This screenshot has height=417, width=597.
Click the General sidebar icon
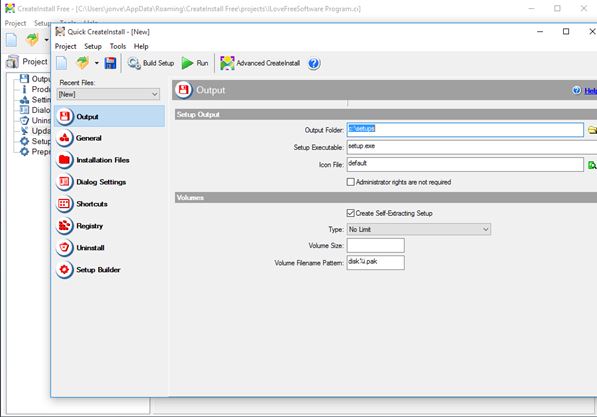[x=65, y=138]
